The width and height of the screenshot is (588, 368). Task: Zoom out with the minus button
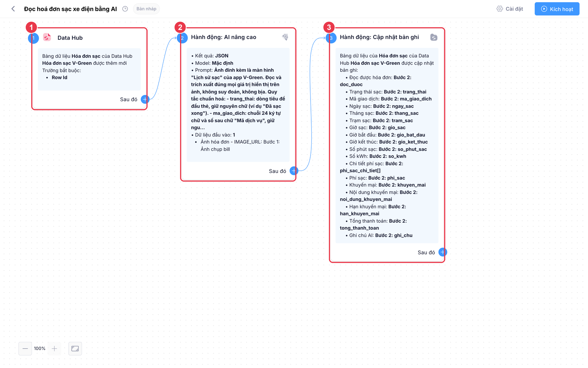[25, 348]
